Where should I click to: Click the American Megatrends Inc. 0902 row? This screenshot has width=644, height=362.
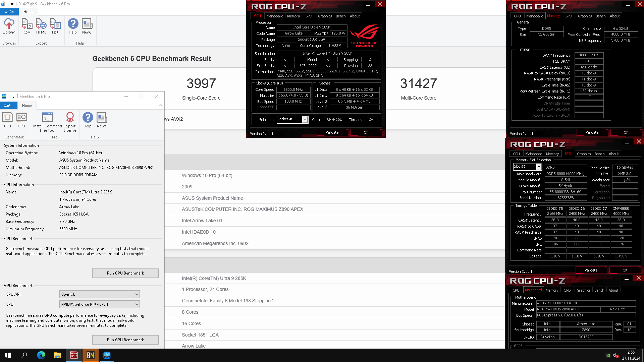click(x=335, y=243)
